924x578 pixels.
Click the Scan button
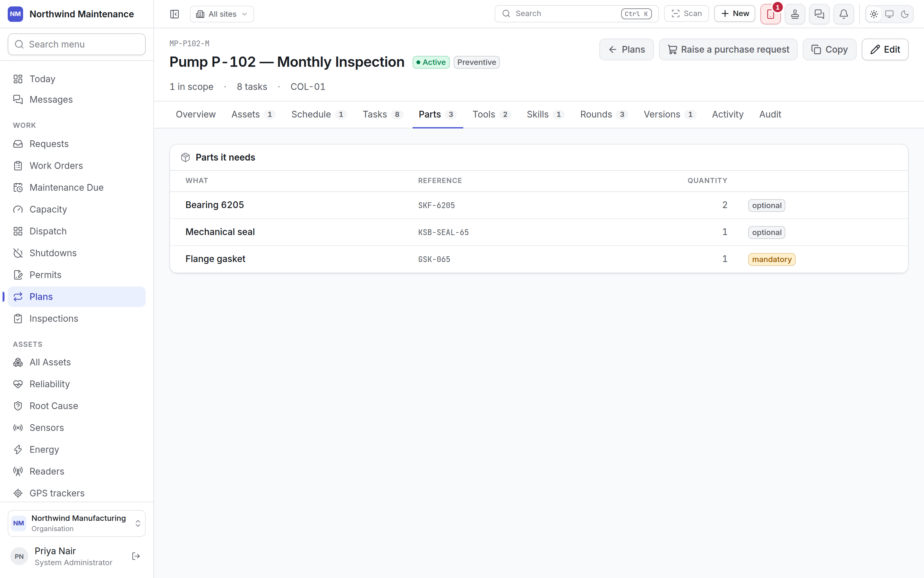[687, 14]
